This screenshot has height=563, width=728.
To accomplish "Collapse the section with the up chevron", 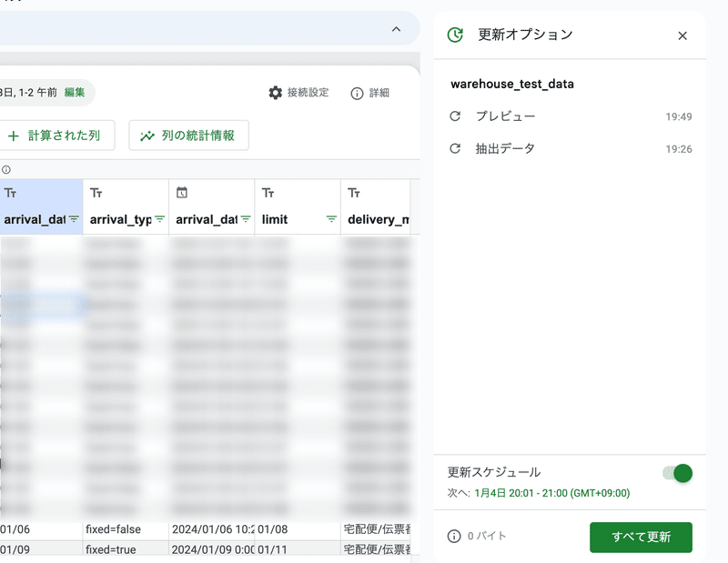I will point(396,29).
